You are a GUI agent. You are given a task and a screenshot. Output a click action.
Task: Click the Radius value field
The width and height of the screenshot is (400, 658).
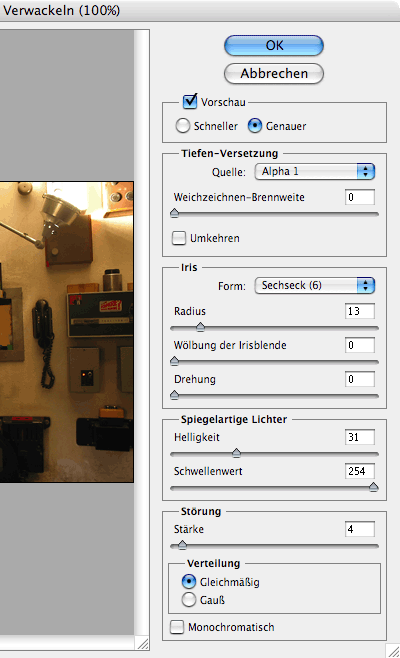[360, 311]
